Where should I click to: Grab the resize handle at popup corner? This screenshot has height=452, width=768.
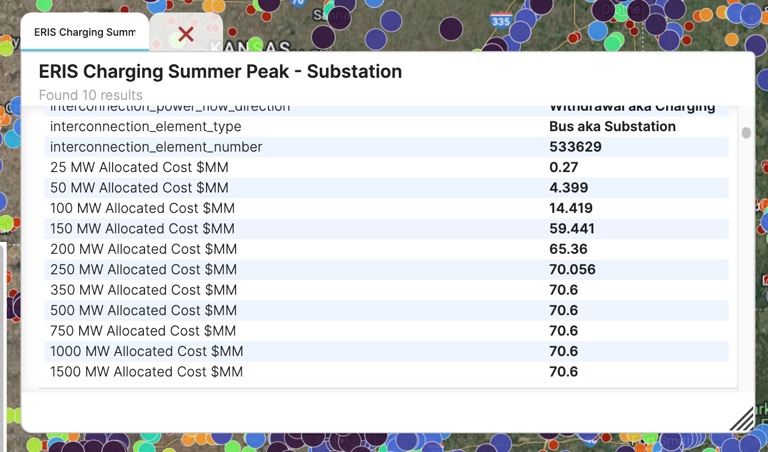coord(743,419)
